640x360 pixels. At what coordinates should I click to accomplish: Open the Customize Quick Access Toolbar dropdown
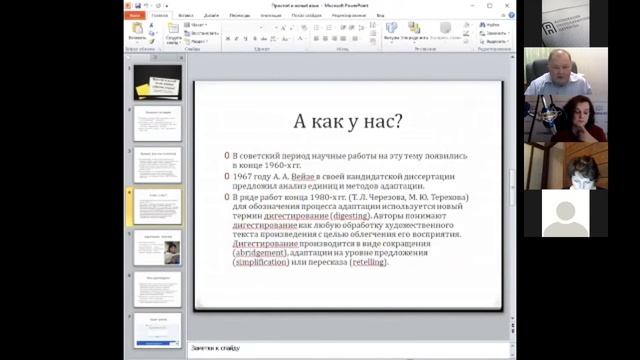tap(167, 6)
